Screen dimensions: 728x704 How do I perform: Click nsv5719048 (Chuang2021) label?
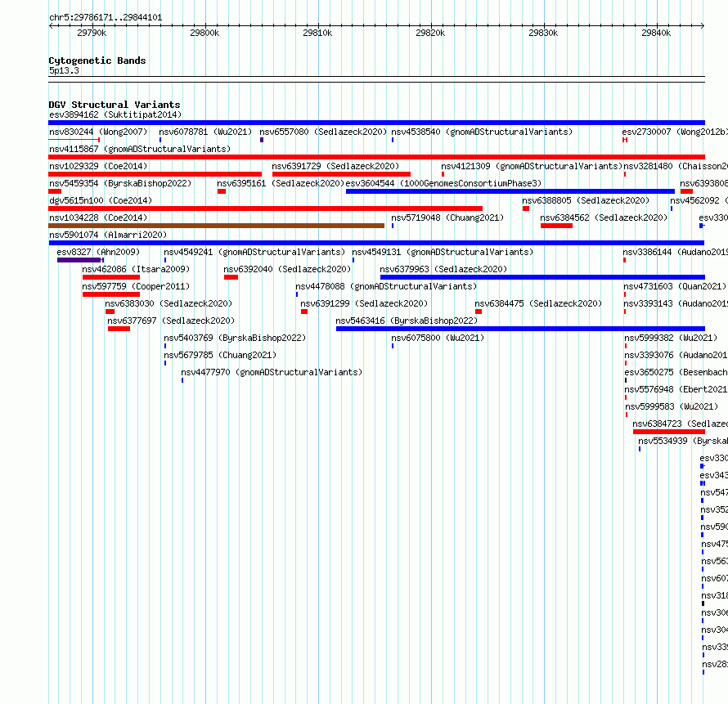tap(447, 217)
